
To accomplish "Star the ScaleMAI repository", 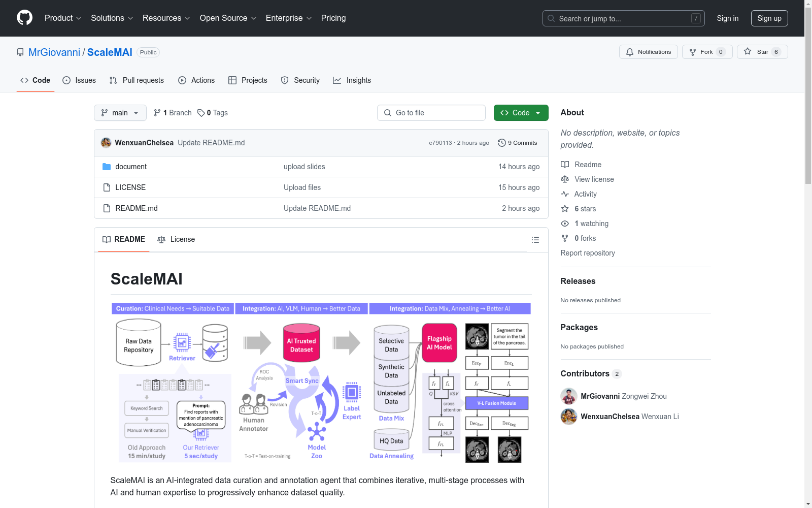I will [x=762, y=52].
